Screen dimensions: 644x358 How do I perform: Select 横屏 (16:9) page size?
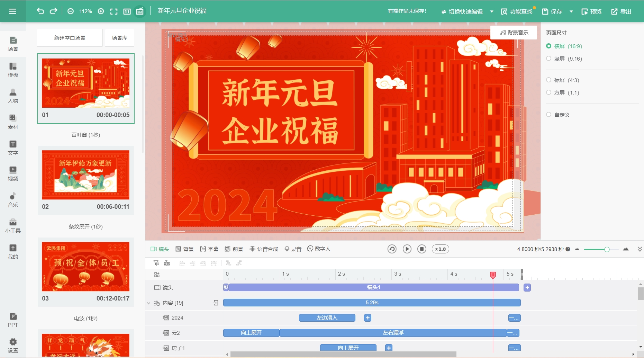564,46
